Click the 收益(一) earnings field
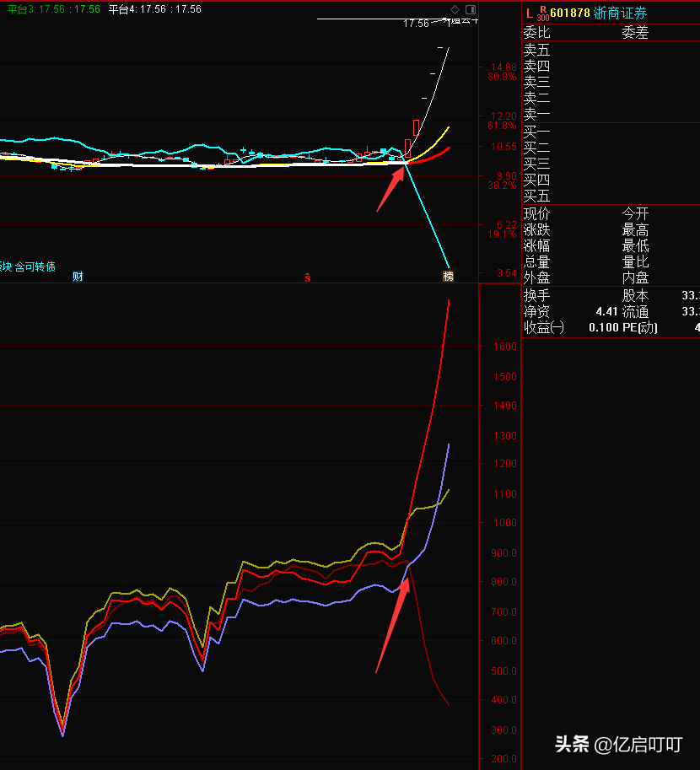Viewport: 700px width, 770px height. pyautogui.click(x=544, y=327)
